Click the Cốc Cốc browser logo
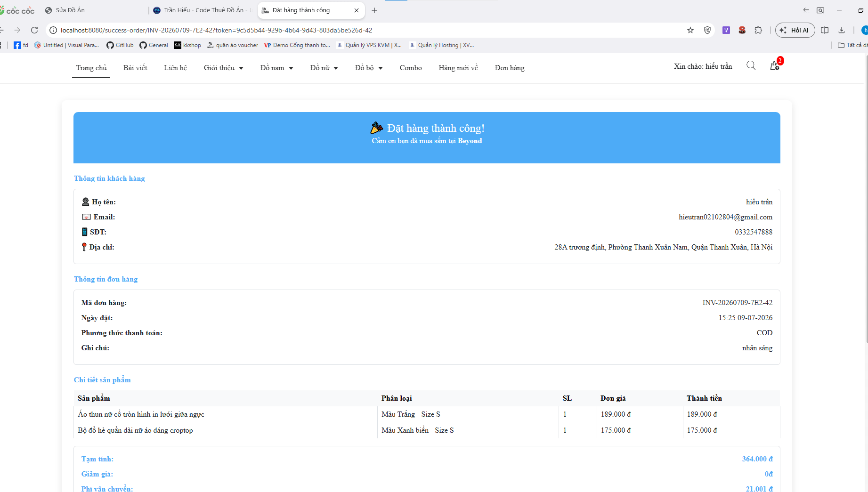This screenshot has height=492, width=868. click(x=17, y=10)
